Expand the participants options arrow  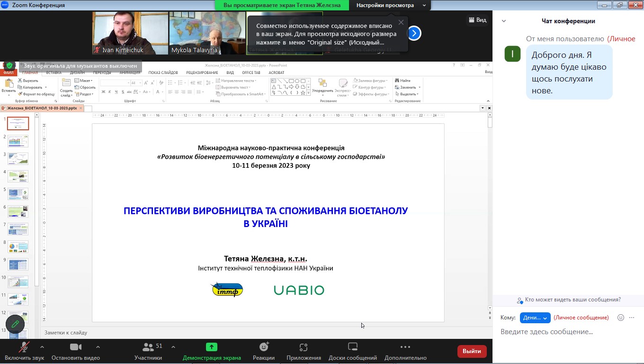point(173,347)
